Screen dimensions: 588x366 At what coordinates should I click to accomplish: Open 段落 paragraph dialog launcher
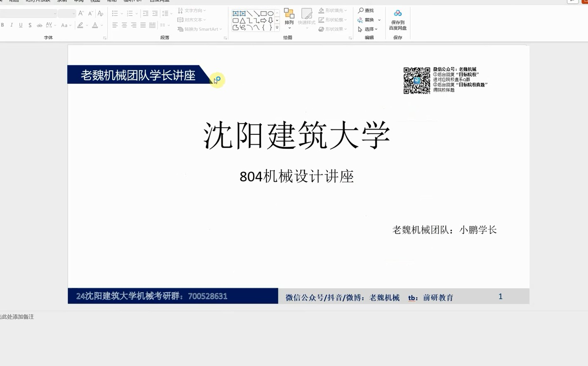point(225,38)
